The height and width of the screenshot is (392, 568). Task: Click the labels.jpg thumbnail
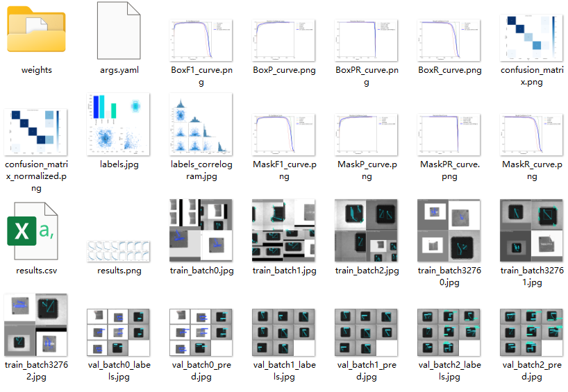tap(118, 124)
